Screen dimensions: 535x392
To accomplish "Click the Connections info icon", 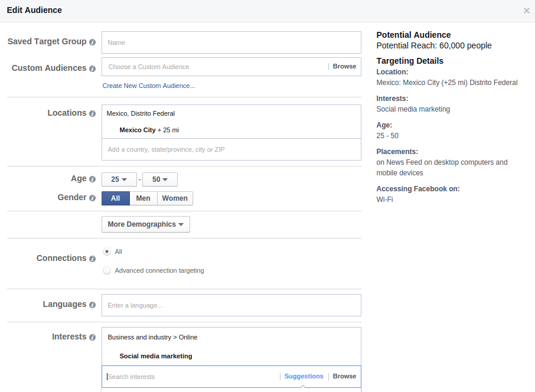I will click(x=92, y=259).
